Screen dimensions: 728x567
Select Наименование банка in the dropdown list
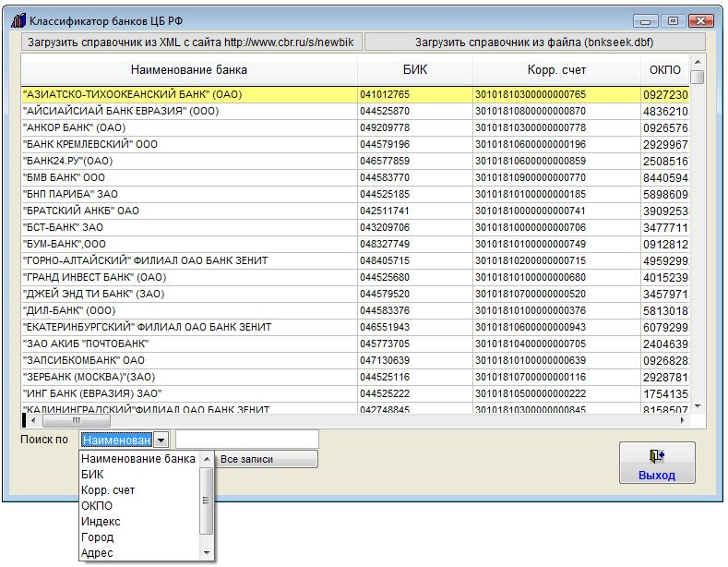138,459
